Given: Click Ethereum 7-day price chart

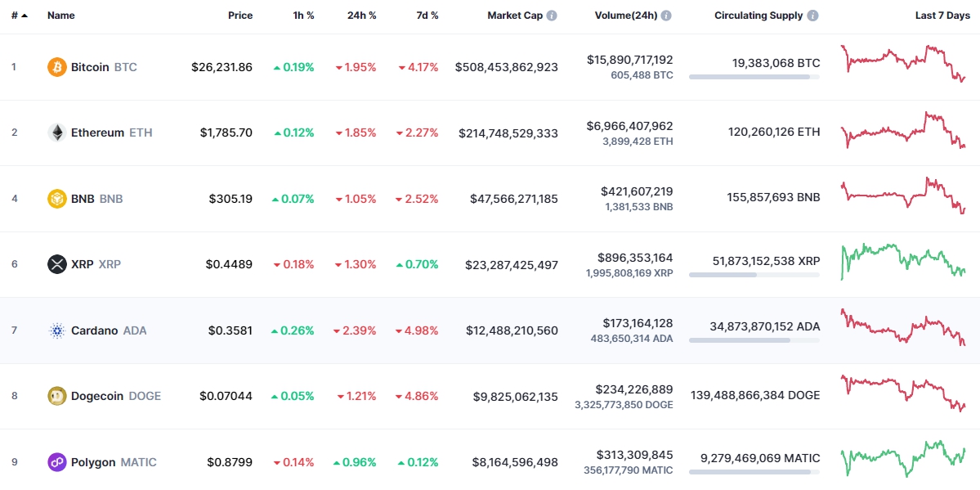Looking at the screenshot, I should tap(904, 130).
